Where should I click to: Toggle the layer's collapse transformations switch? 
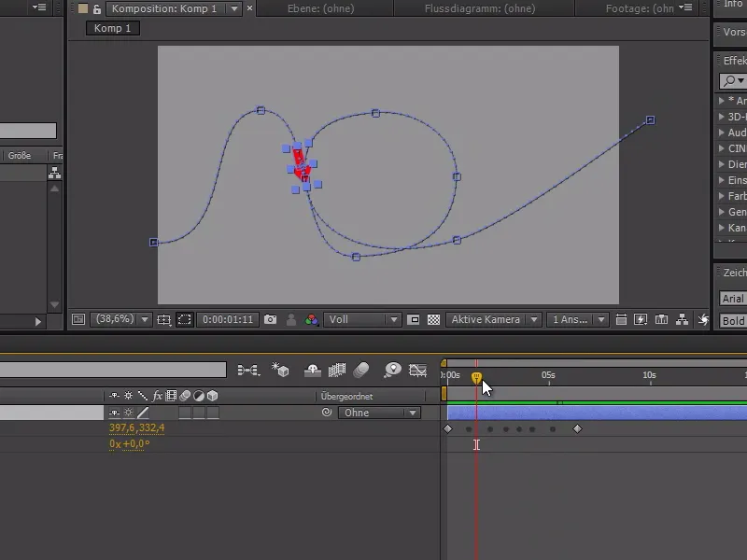[128, 413]
